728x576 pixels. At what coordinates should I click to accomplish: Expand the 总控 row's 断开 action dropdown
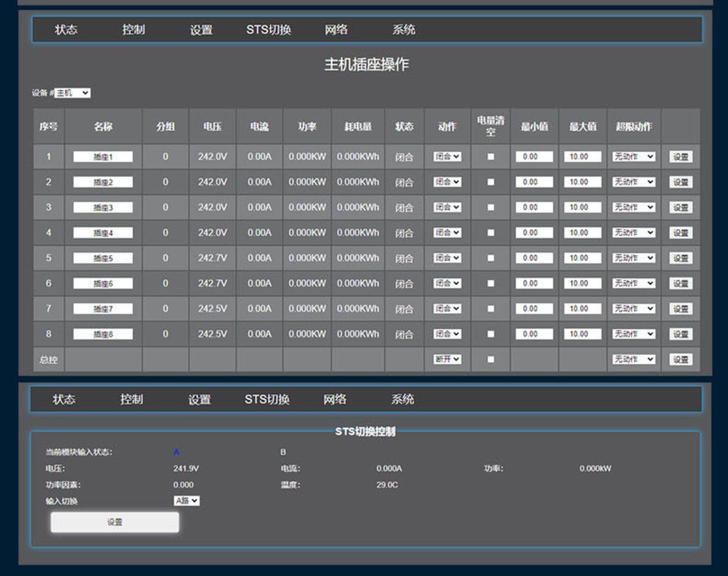(x=447, y=359)
